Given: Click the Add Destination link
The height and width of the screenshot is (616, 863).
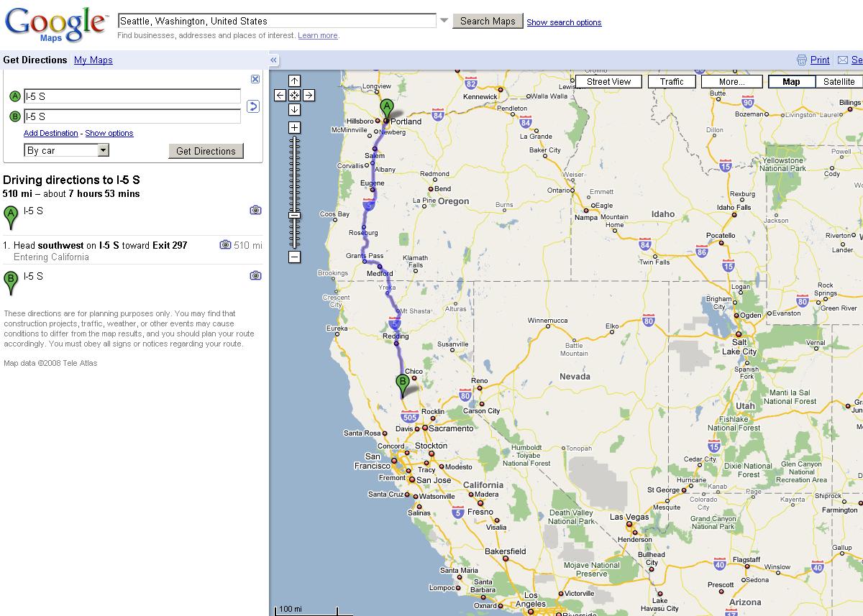Looking at the screenshot, I should [50, 133].
